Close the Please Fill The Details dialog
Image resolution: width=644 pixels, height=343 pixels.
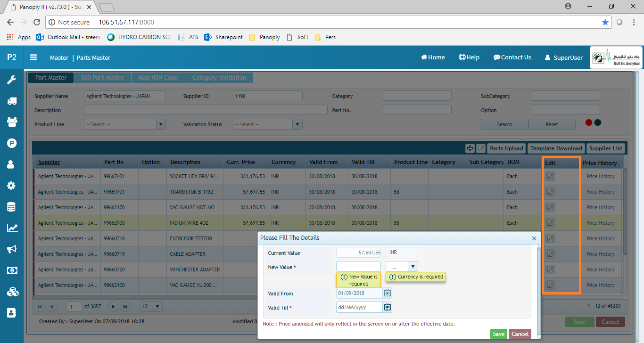534,238
